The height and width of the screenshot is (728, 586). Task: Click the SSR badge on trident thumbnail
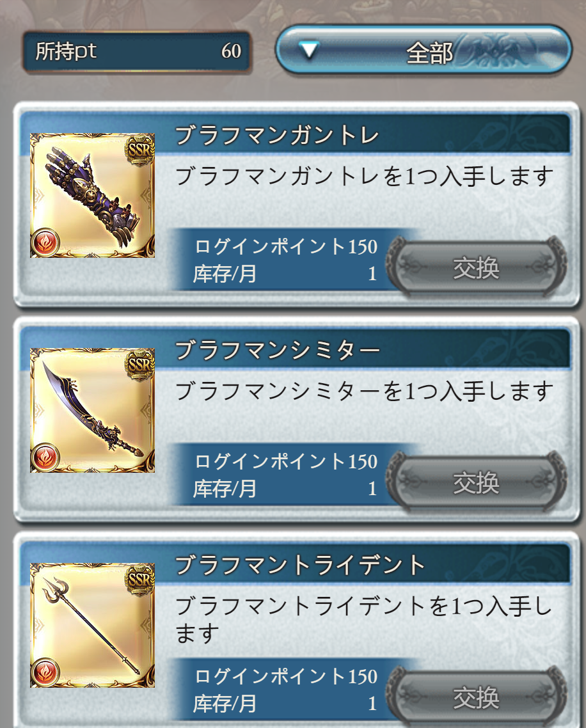coord(139,579)
